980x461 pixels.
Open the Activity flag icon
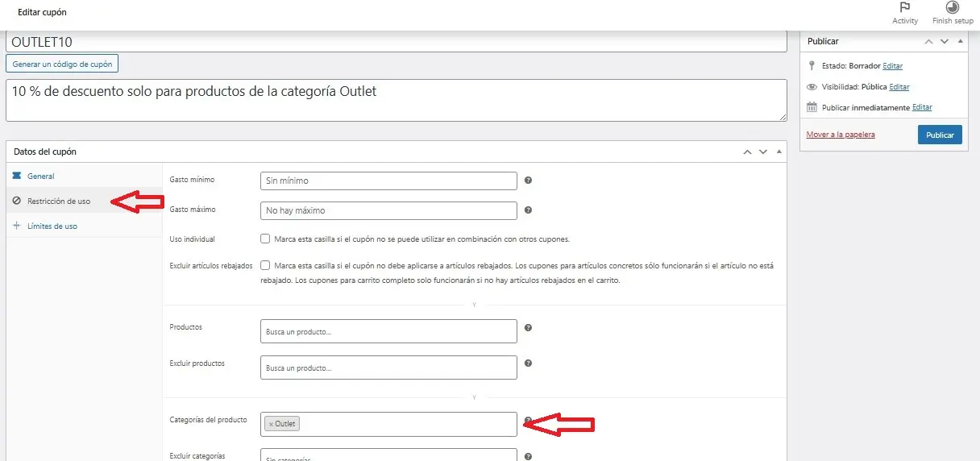pyautogui.click(x=905, y=8)
